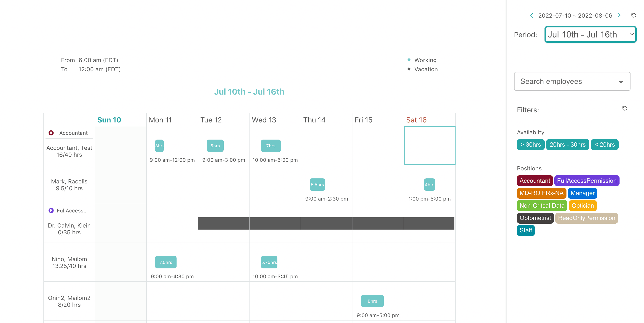Select the Sat 16 column header

416,120
